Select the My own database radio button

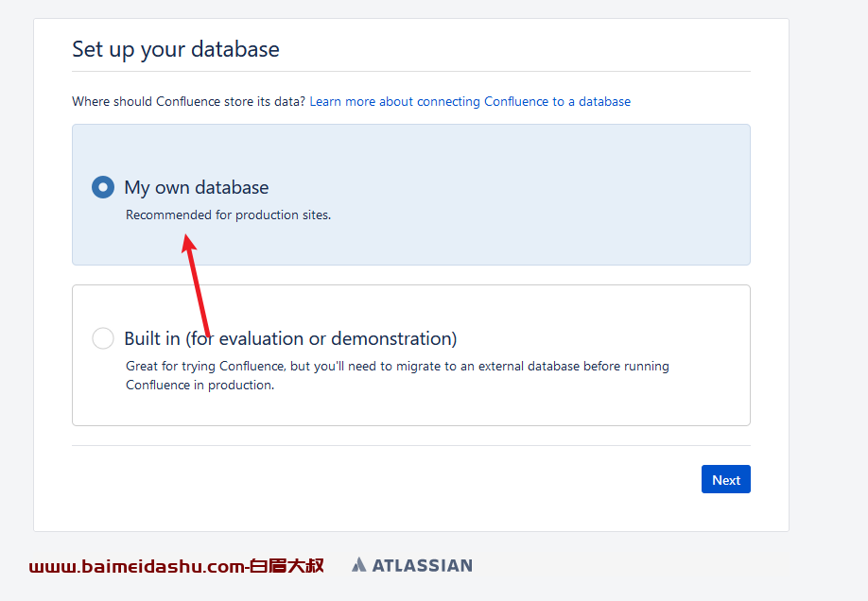point(103,187)
